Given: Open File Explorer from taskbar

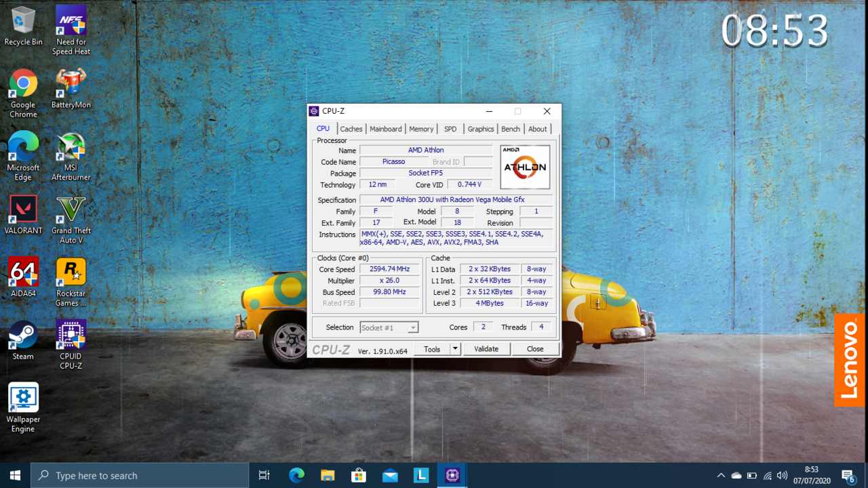Looking at the screenshot, I should click(x=328, y=475).
